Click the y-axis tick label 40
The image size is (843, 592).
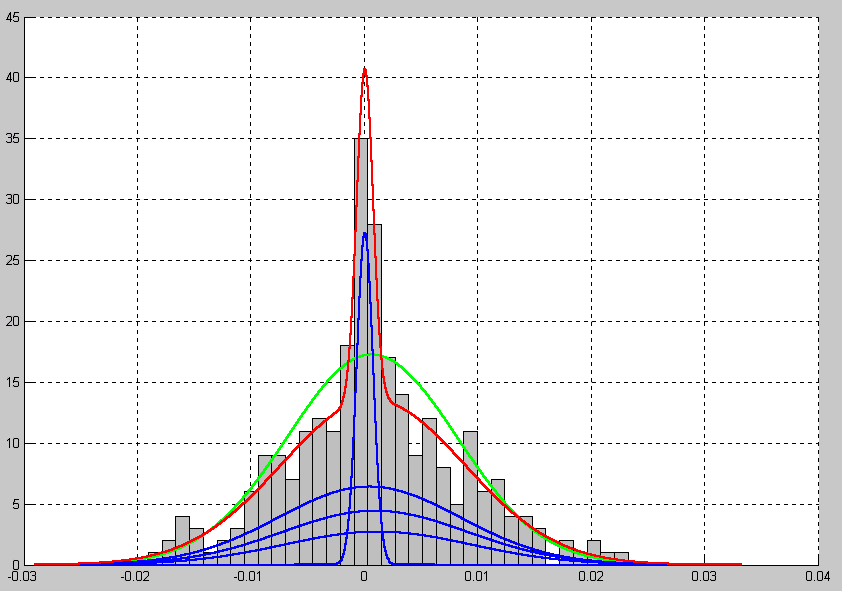(12, 78)
